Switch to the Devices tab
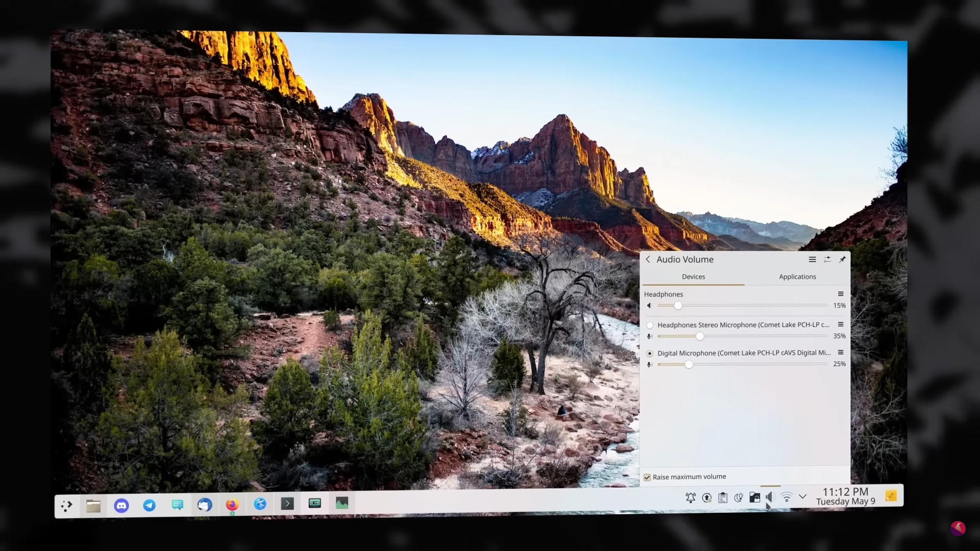The image size is (980, 551). click(x=693, y=277)
